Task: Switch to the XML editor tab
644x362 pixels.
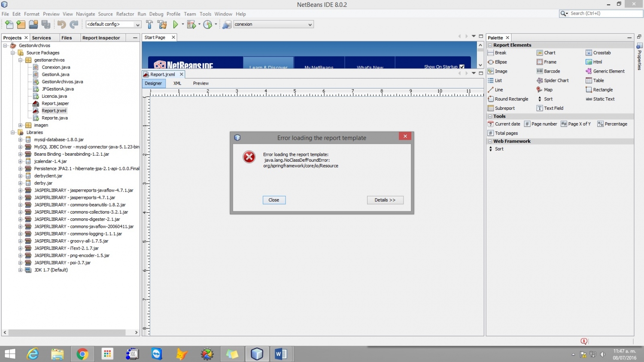Action: click(x=177, y=83)
